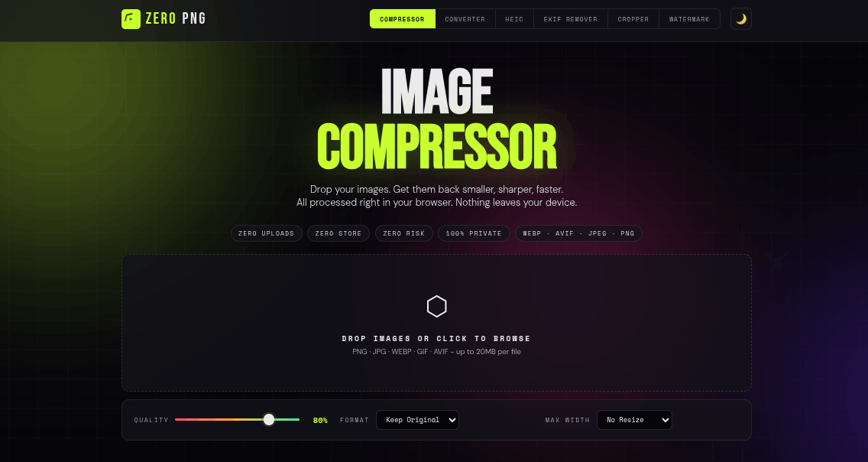Click the 100% Private badge
868x462 pixels.
click(474, 233)
